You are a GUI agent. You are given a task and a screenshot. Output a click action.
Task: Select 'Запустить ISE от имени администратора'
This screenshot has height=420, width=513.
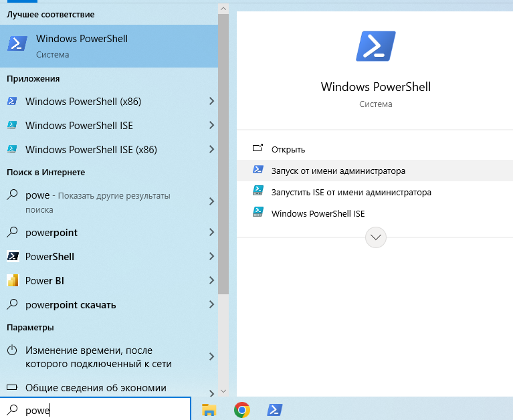350,192
